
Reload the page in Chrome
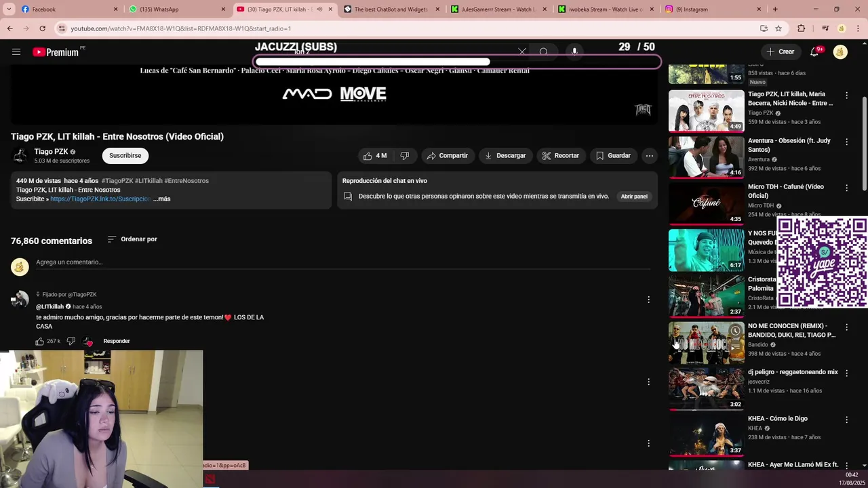tap(42, 28)
